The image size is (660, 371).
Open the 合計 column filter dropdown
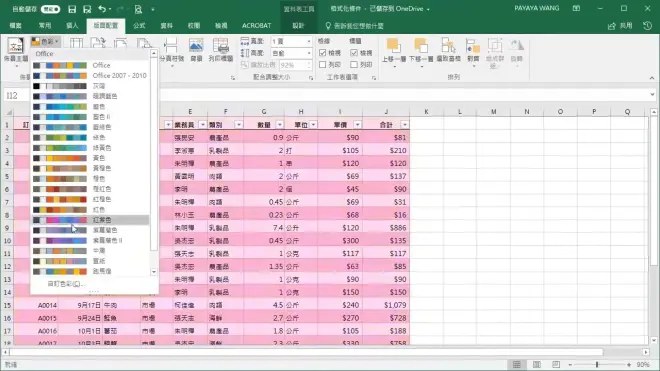tap(405, 125)
